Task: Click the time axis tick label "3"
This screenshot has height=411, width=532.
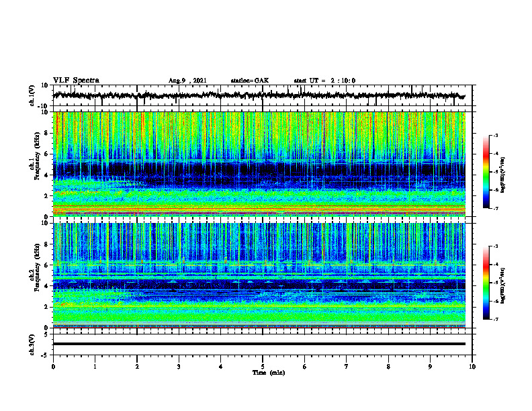Action: coord(179,367)
